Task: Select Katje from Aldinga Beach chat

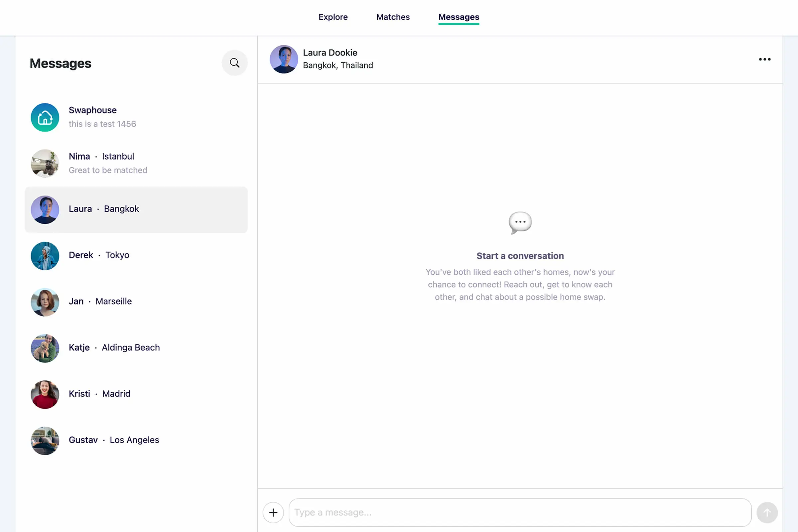Action: pyautogui.click(x=136, y=348)
